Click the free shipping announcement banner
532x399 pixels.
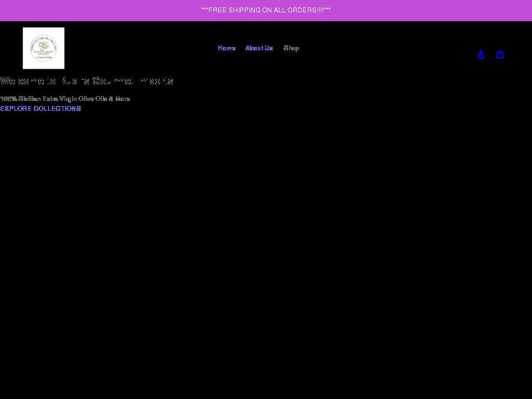click(x=266, y=10)
